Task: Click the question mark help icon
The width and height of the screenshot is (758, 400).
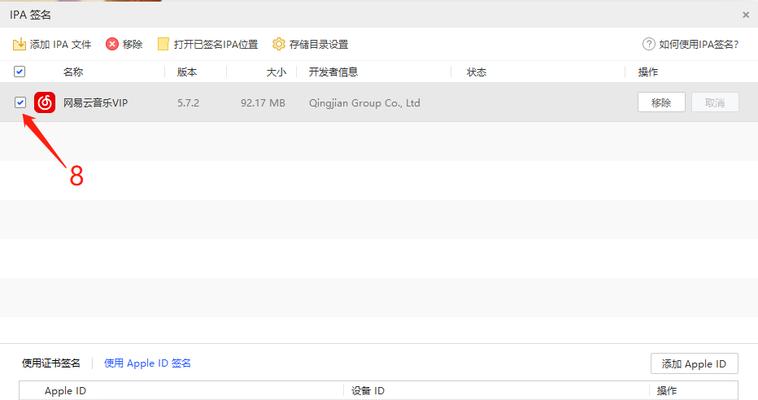Action: tap(648, 44)
